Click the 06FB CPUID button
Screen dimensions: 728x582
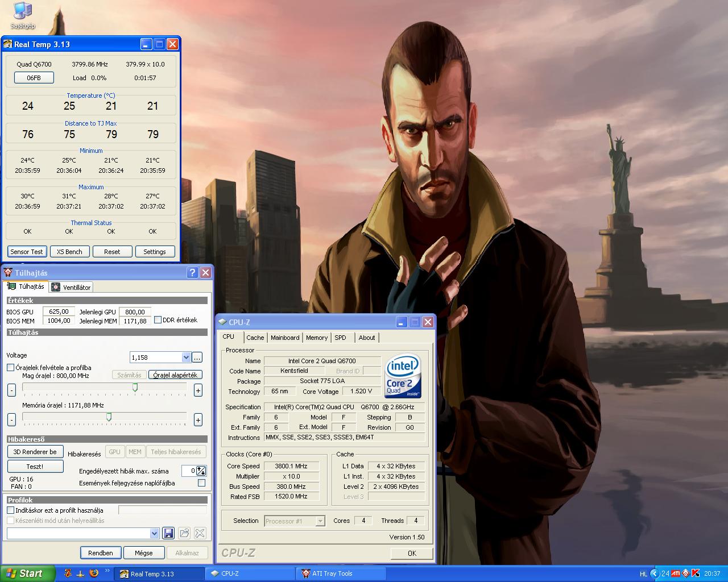point(34,78)
